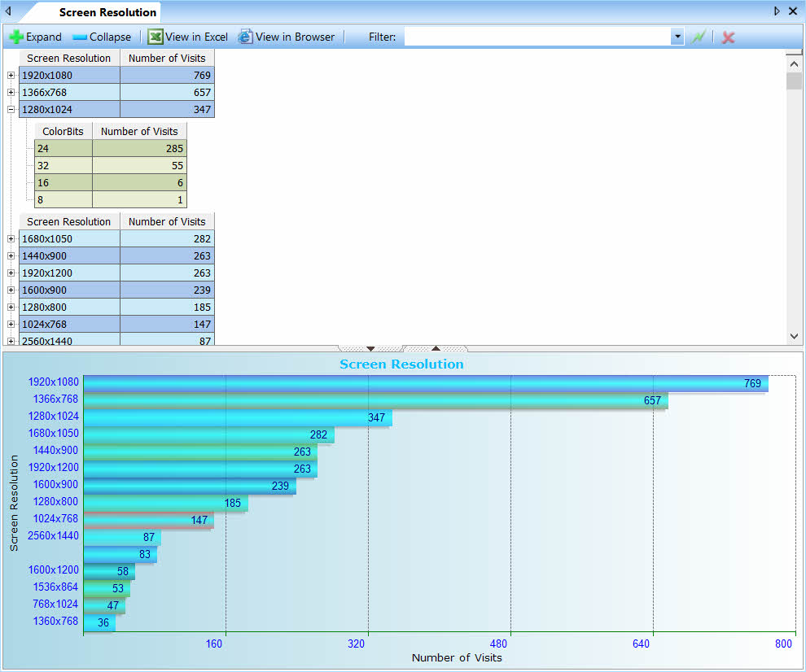Click the vertical scrollbar thumb
Screen dimensions: 806x672
click(794, 81)
